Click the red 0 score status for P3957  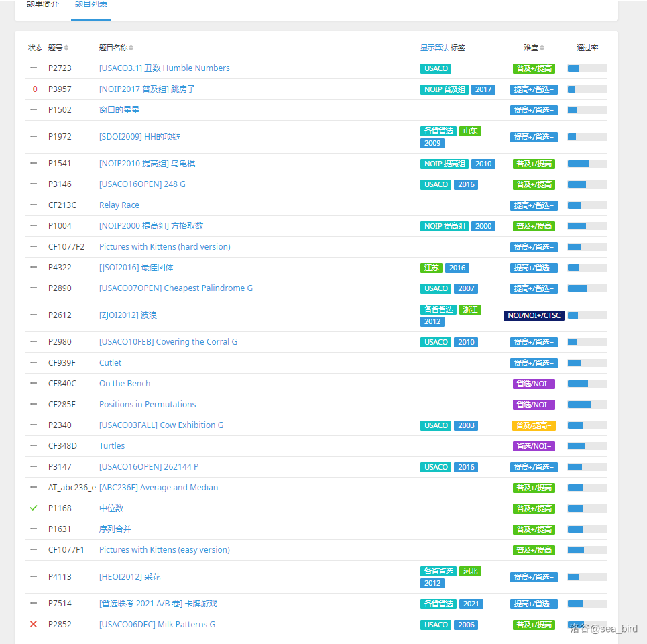(35, 89)
